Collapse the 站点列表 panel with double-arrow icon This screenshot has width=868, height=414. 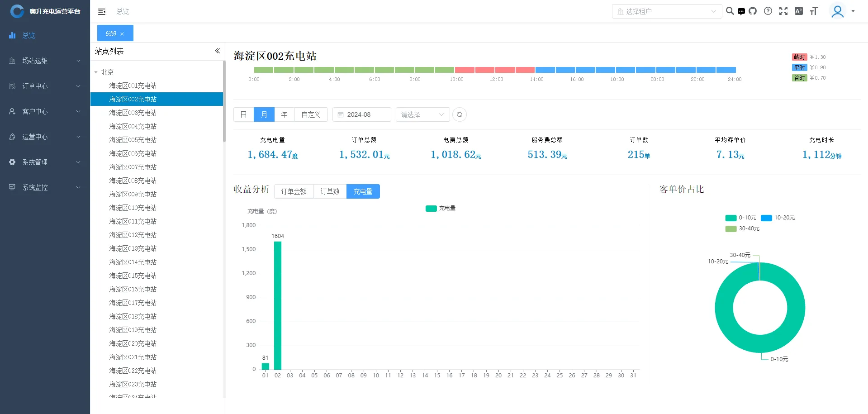click(218, 51)
